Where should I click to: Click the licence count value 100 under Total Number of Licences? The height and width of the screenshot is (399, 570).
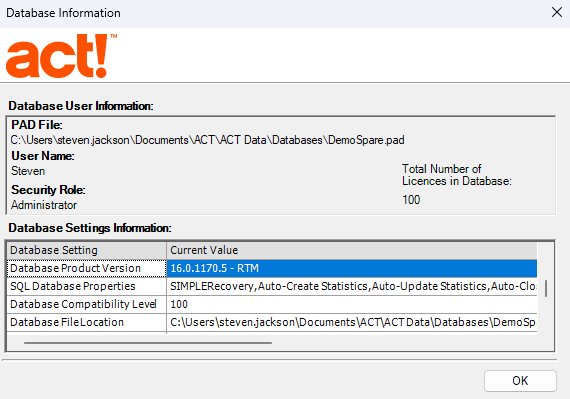tap(411, 200)
